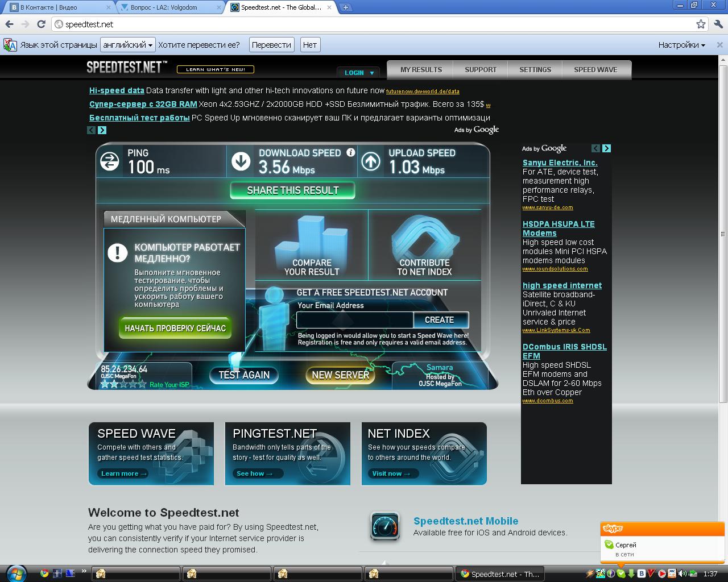Viewport: 728px width, 582px height.
Task: Open the Settings tab
Action: tap(535, 69)
